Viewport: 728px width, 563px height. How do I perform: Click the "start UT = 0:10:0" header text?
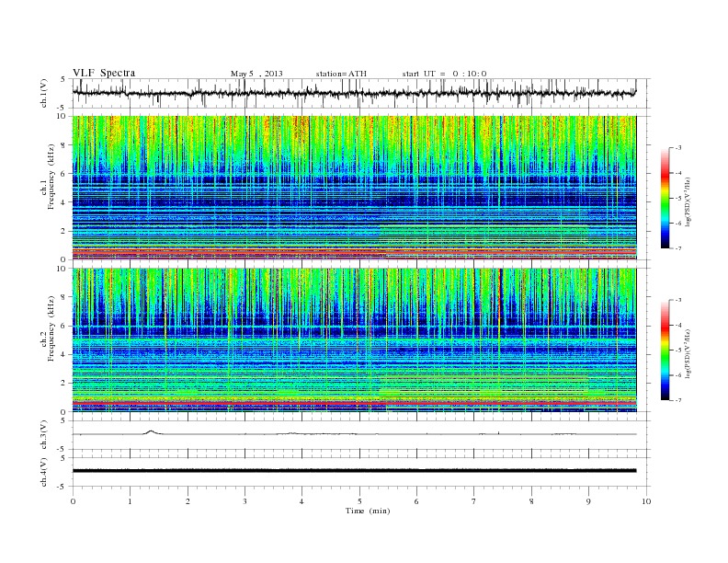coord(444,74)
